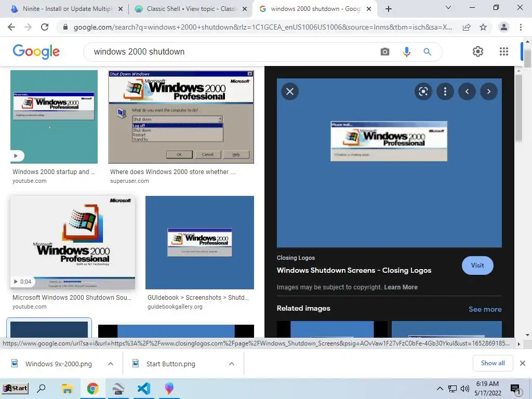Click Chrome icon in taskbar
Image resolution: width=532 pixels, height=399 pixels.
pyautogui.click(x=92, y=388)
